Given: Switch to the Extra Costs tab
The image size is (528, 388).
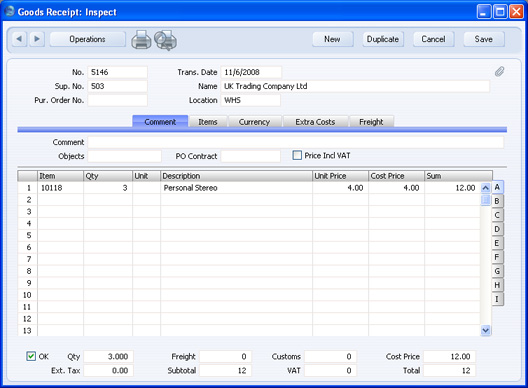Looking at the screenshot, I should pos(316,122).
